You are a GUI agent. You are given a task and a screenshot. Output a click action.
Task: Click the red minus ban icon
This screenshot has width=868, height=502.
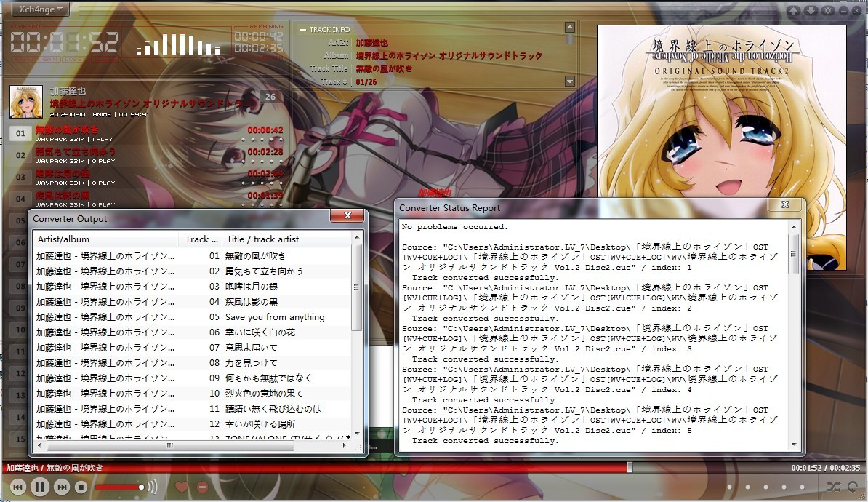(x=203, y=487)
